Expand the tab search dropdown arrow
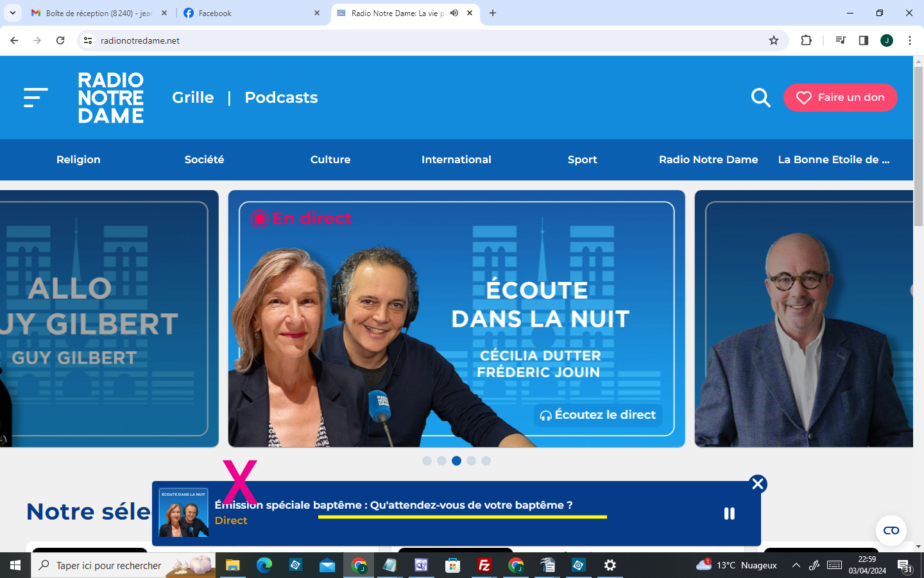Viewport: 924px width, 578px height. click(x=12, y=13)
